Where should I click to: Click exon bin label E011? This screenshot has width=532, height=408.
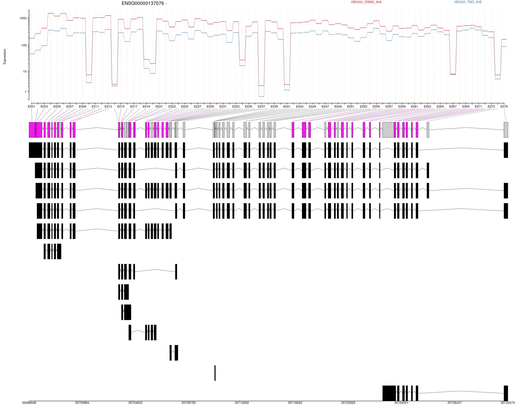coord(95,107)
